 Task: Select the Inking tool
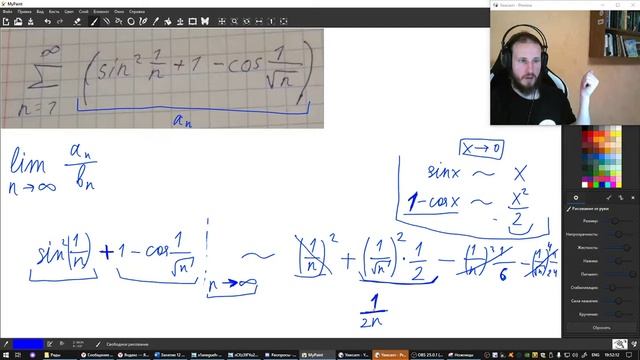click(143, 21)
